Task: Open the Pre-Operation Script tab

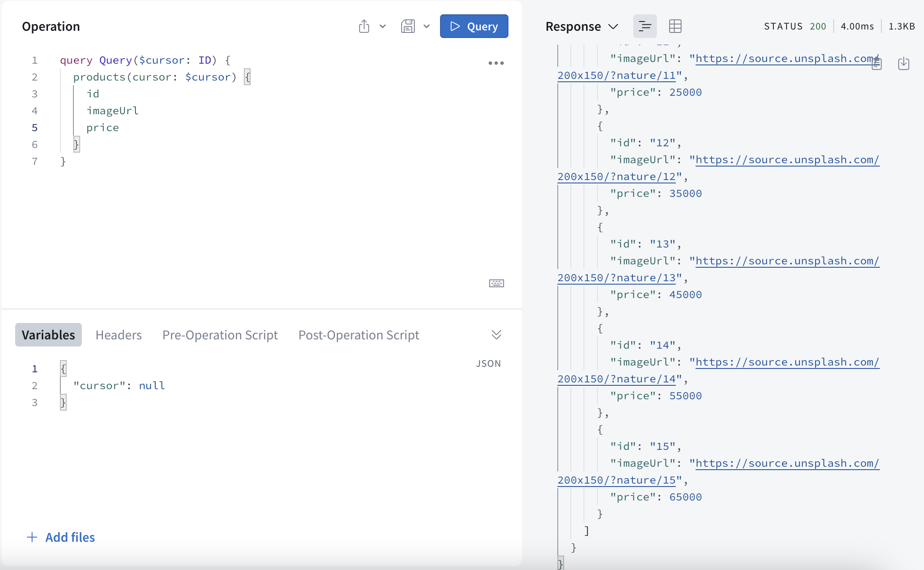Action: (220, 335)
